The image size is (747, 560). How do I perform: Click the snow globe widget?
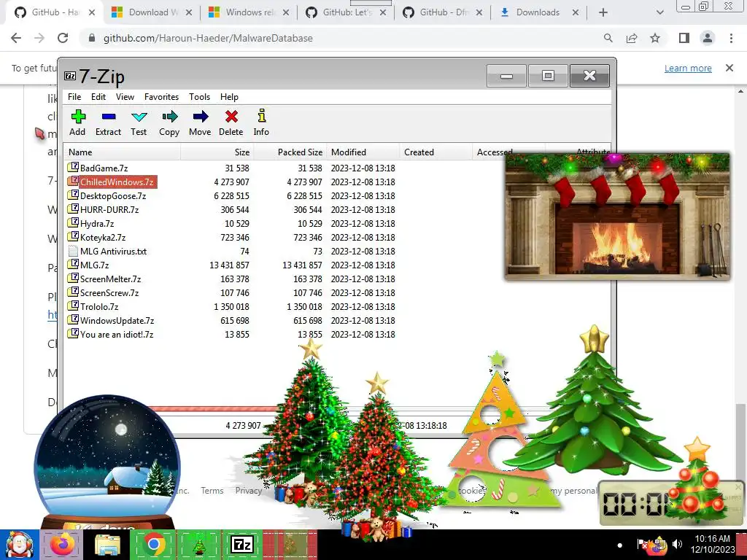tap(107, 462)
